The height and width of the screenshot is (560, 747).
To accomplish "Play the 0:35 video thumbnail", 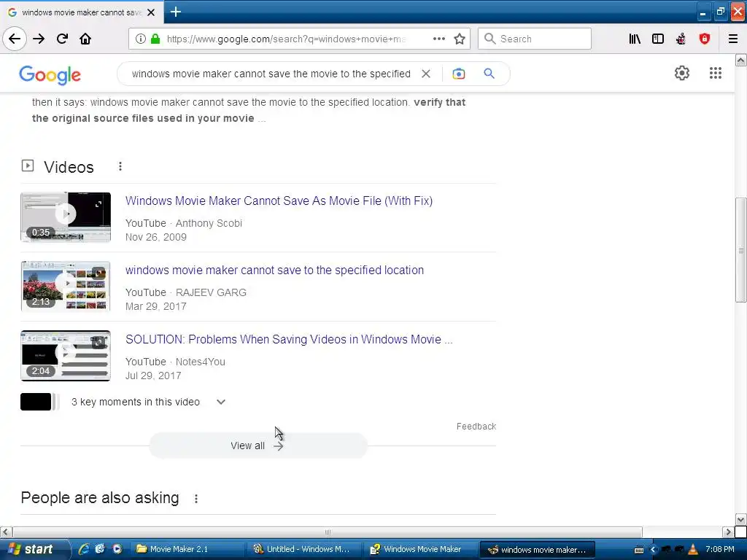I will coord(66,217).
